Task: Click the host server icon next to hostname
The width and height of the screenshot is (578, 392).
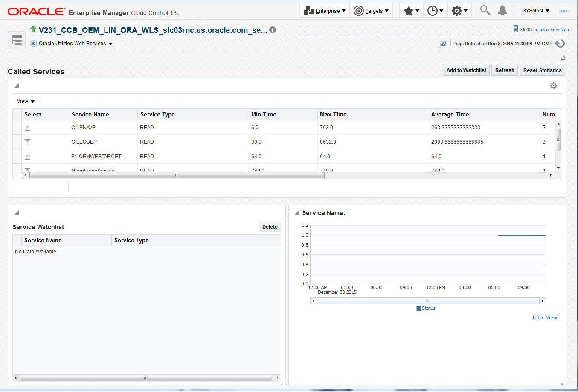Action: click(x=516, y=29)
